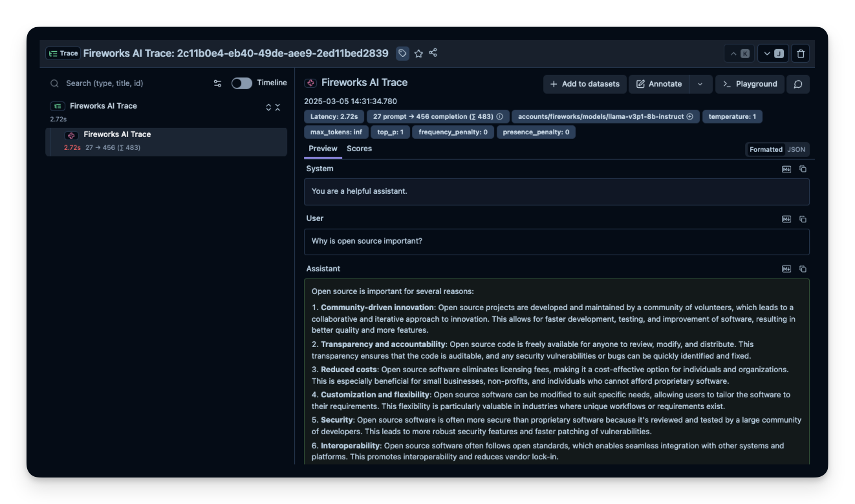Toggle markdown rendering for User message
Screen dimensions: 855x504
(786, 219)
